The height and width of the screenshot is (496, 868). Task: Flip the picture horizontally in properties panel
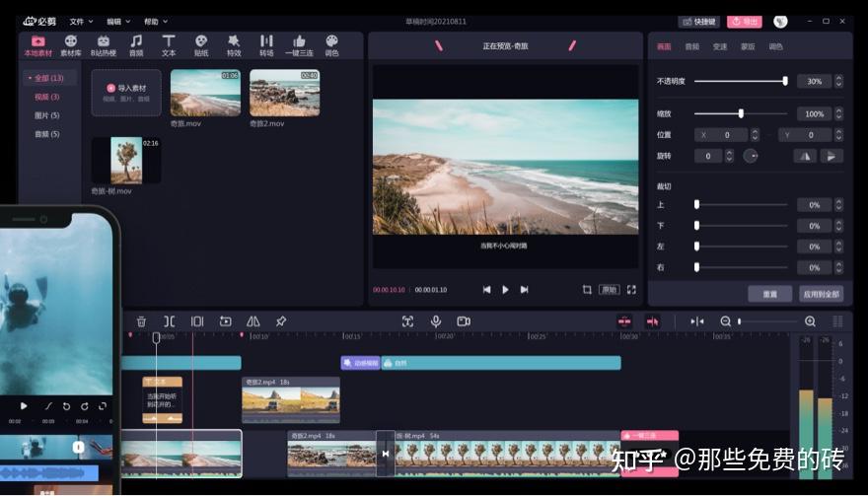(805, 156)
